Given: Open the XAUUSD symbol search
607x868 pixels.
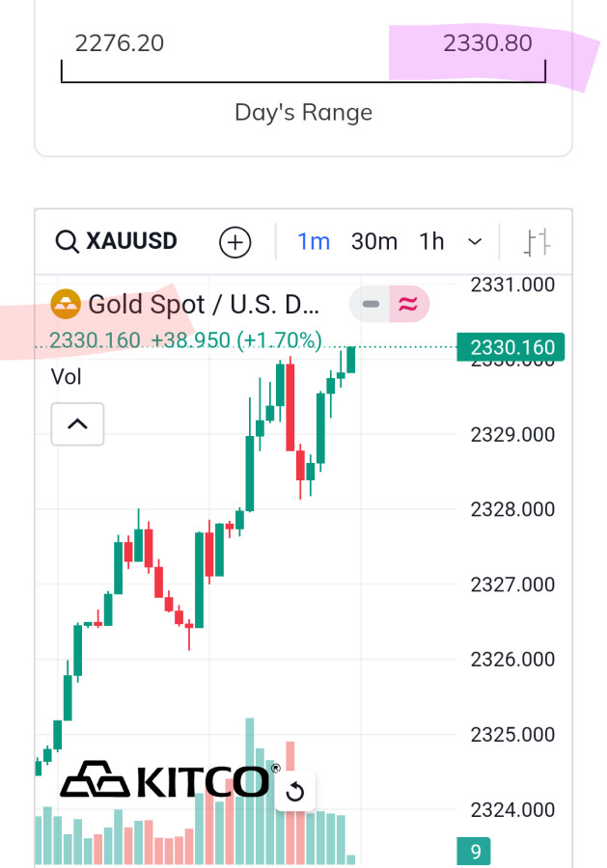Looking at the screenshot, I should [131, 241].
